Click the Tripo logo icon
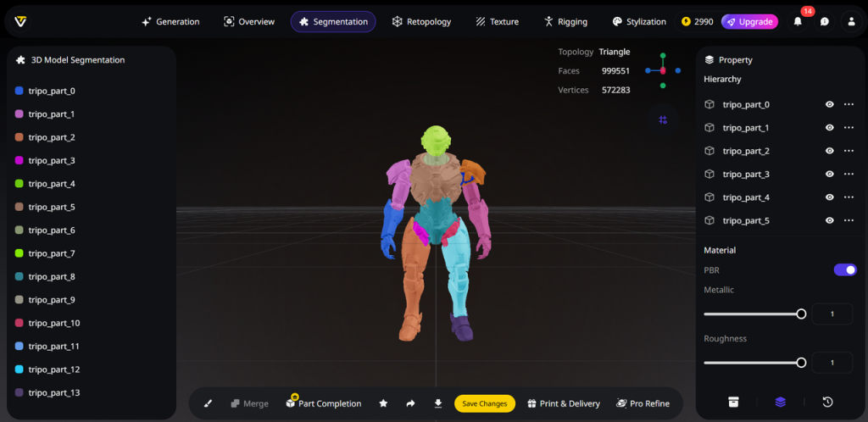 click(21, 21)
